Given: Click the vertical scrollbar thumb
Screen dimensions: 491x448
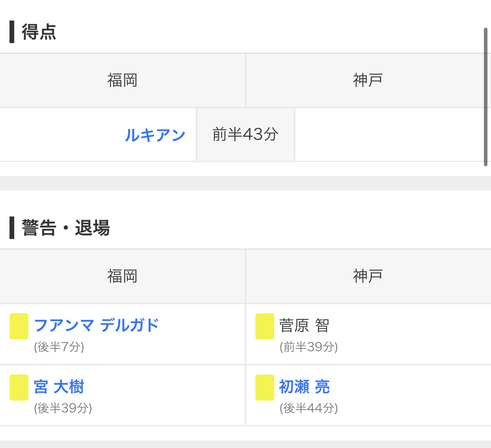Looking at the screenshot, I should coord(485,97).
